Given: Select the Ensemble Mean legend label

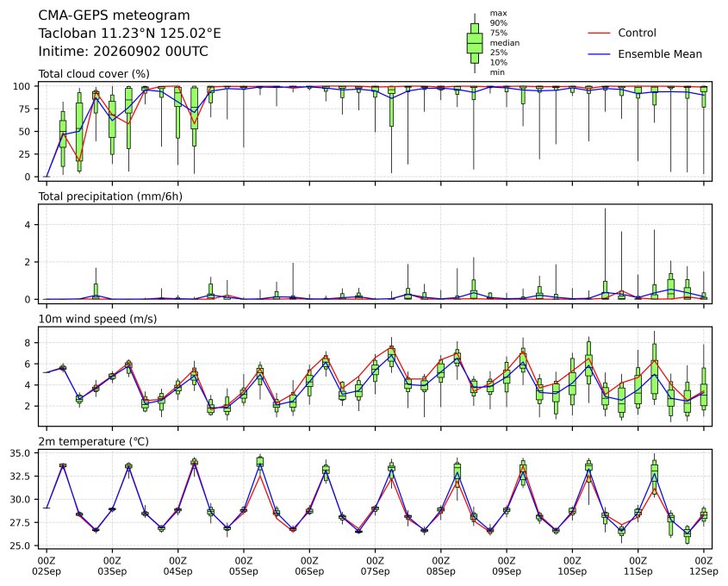Looking at the screenshot, I should pos(660,54).
